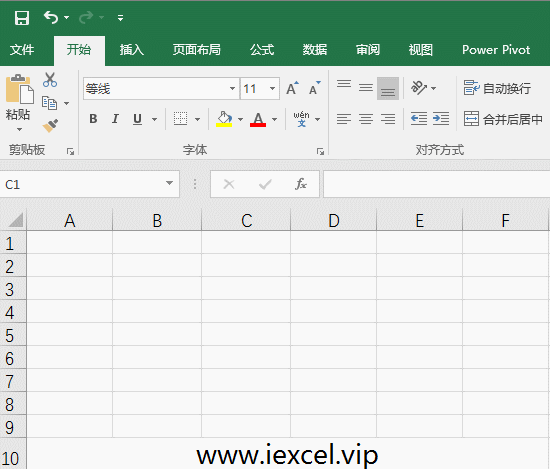The image size is (550, 469).
Task: Click the 粘贴 paste clipboard icon
Action: point(19,89)
